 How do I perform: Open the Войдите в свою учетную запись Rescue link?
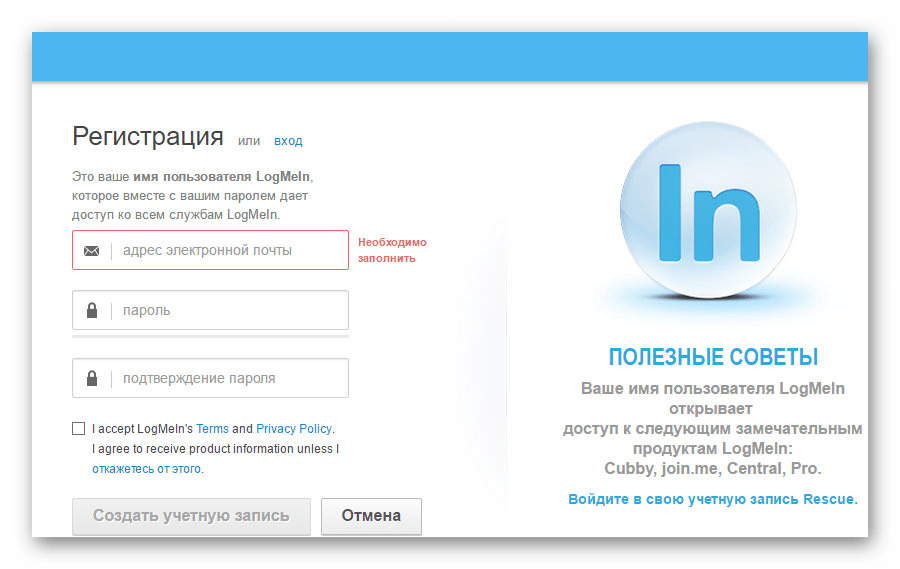pyautogui.click(x=712, y=499)
